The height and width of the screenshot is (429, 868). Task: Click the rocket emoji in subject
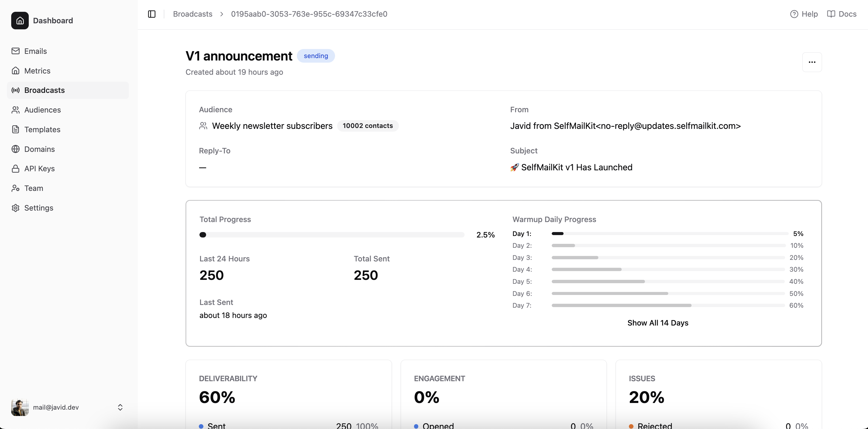point(515,167)
